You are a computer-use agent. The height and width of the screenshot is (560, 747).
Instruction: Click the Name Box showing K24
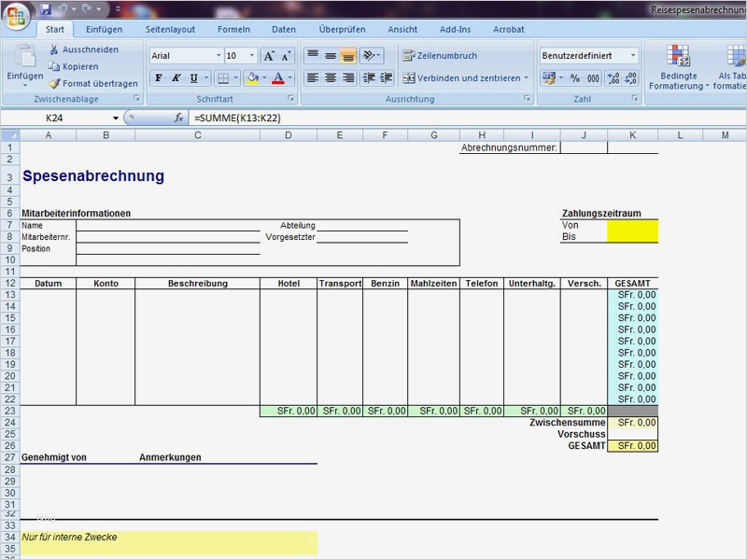[x=54, y=119]
